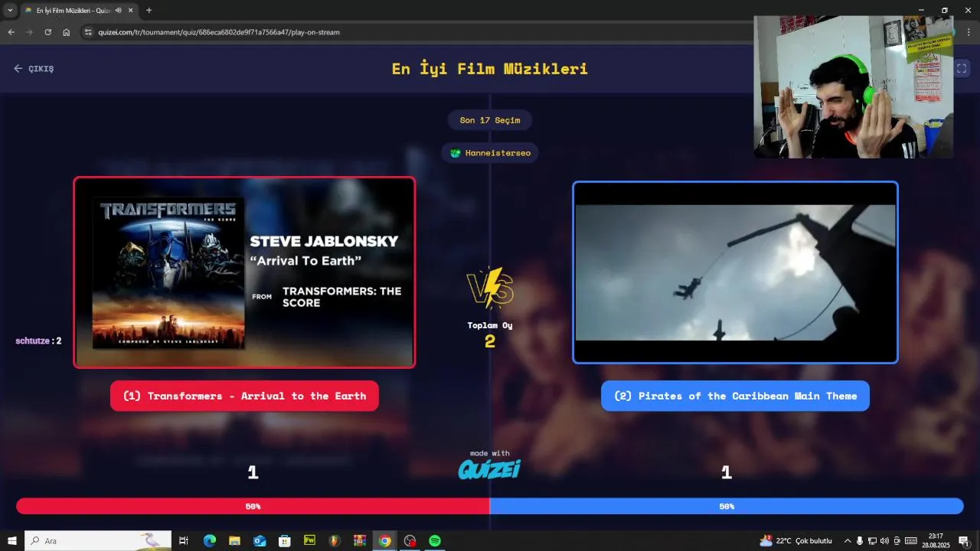Open WinRAR from the taskbar
980x551 pixels.
360,541
